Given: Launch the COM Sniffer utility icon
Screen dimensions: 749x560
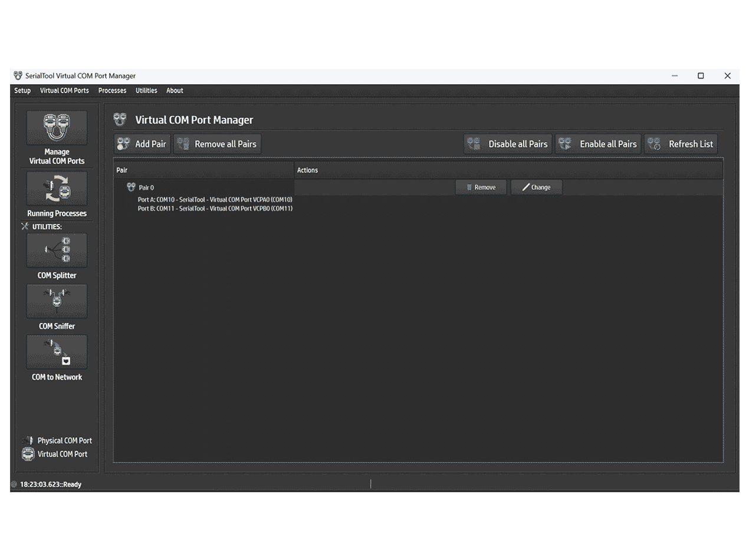Looking at the screenshot, I should pos(57,301).
